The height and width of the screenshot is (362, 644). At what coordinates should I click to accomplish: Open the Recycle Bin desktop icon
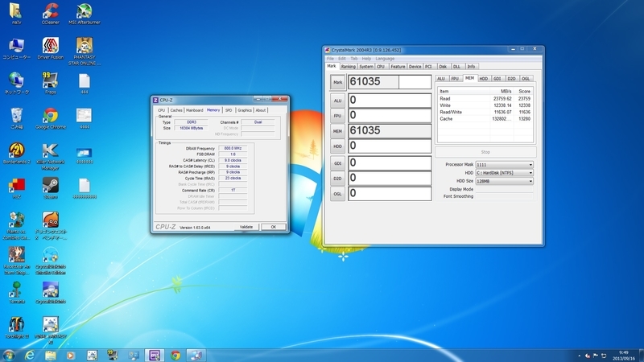[17, 118]
